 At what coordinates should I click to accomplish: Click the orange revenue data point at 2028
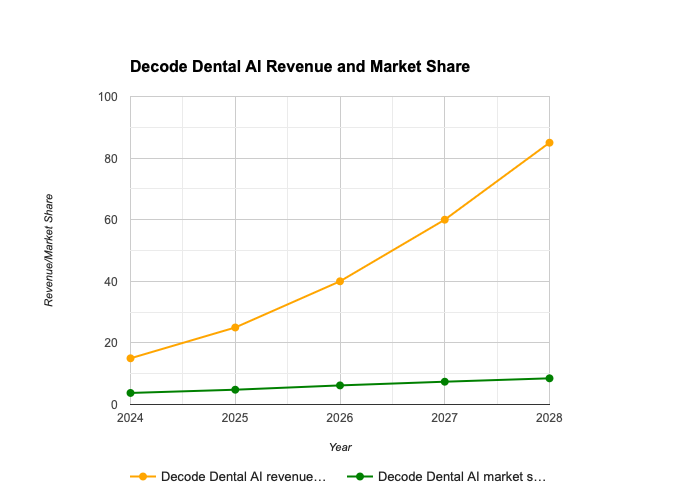pyautogui.click(x=549, y=143)
